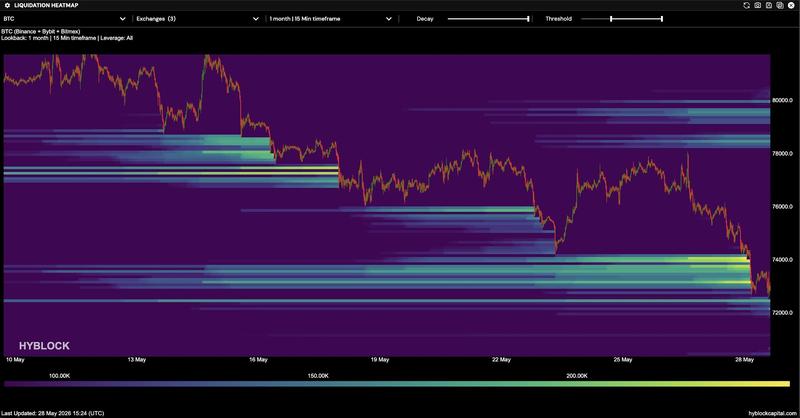Click the 200.00K legend value
The image size is (800, 418).
pyautogui.click(x=577, y=376)
